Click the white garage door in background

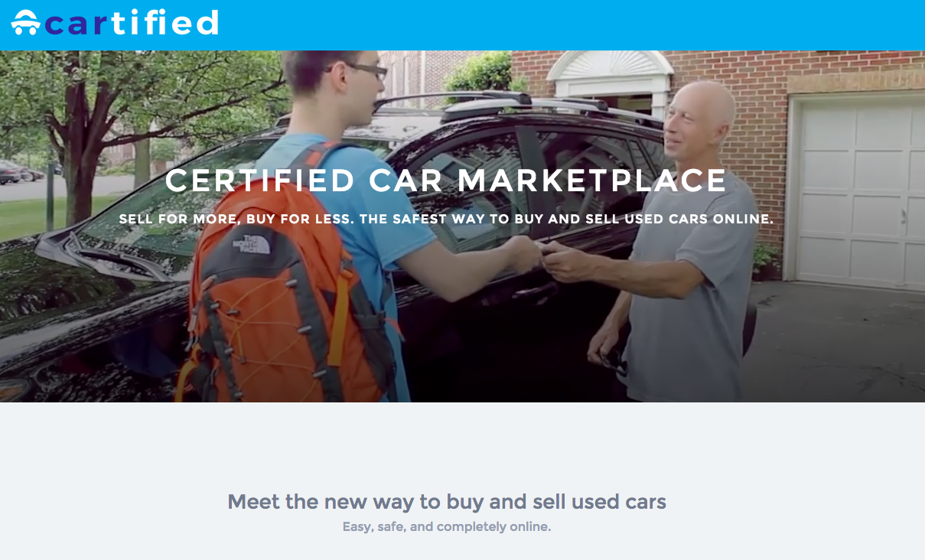(x=855, y=191)
